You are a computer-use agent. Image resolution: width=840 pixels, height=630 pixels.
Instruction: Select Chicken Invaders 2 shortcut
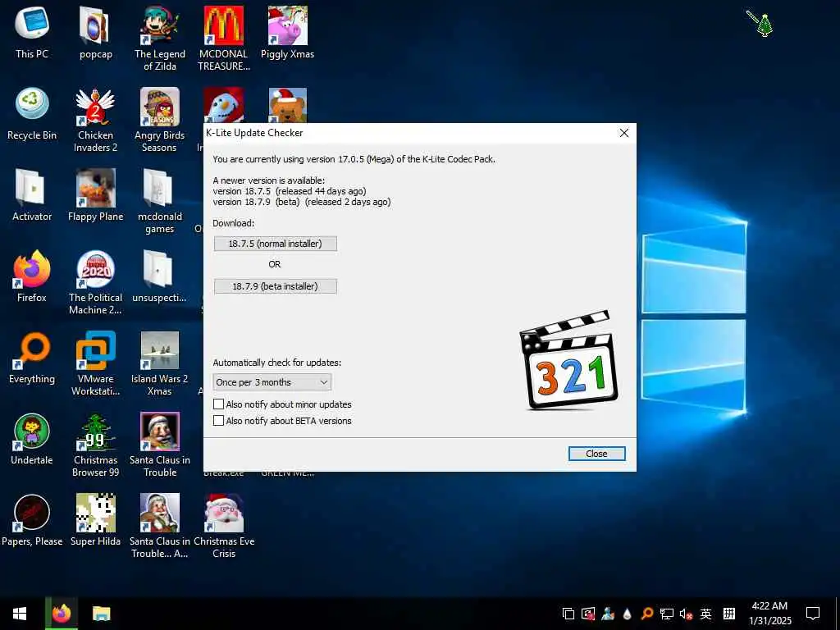click(x=95, y=120)
